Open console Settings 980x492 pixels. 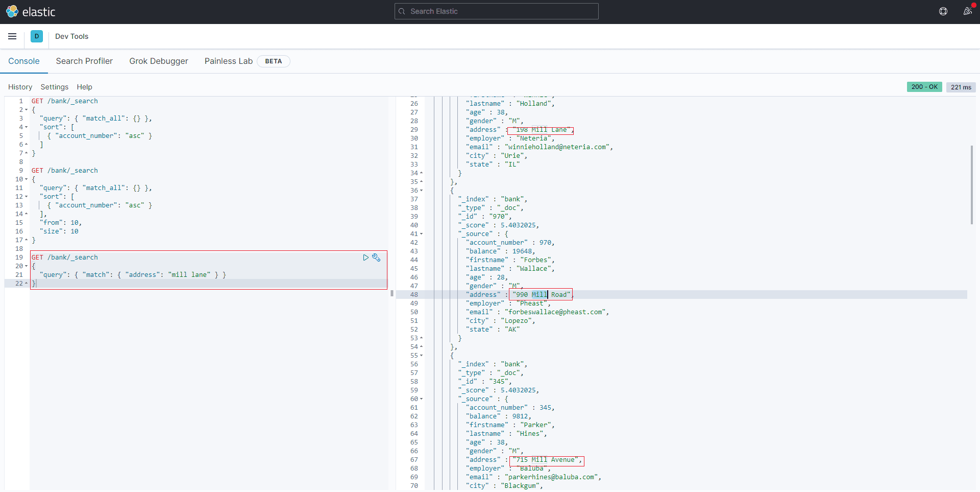[54, 87]
